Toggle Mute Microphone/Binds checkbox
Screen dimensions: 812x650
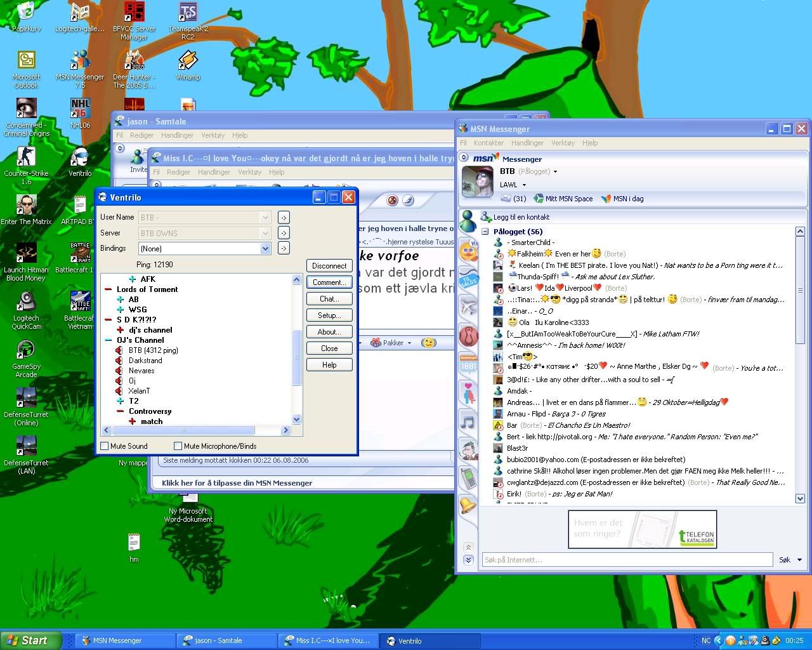click(x=178, y=446)
